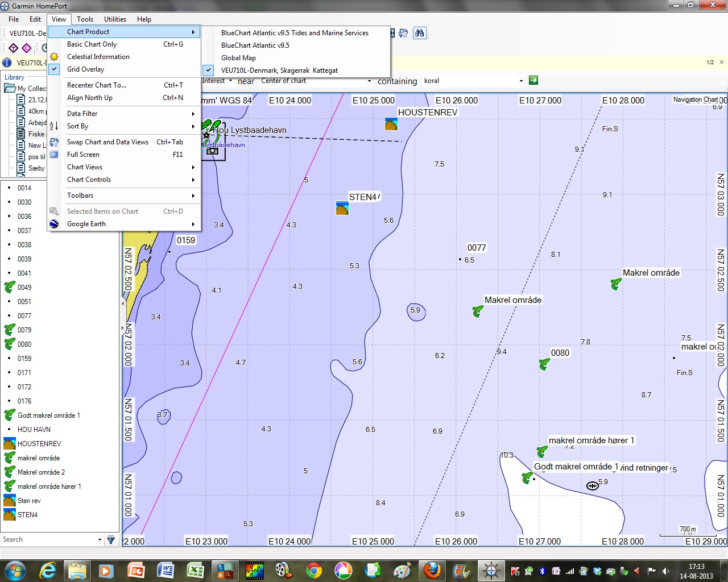Expand the Toolbars submenu
Image resolution: width=728 pixels, height=582 pixels.
pos(124,196)
